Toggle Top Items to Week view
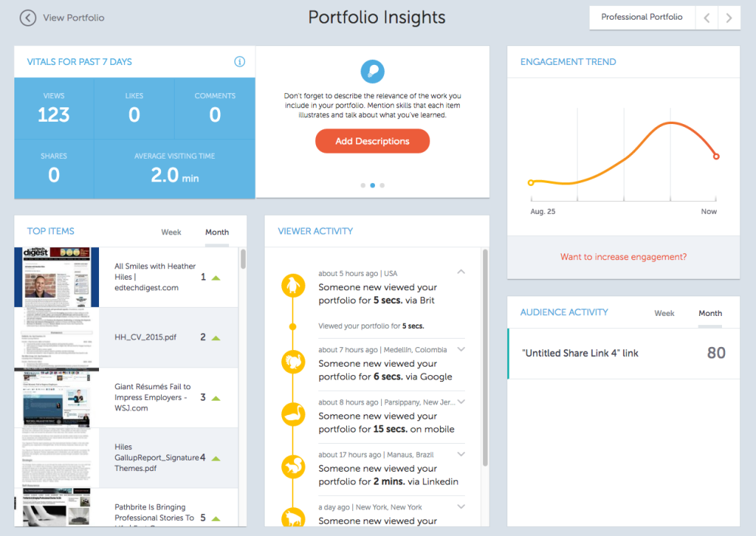The image size is (756, 536). click(x=171, y=233)
